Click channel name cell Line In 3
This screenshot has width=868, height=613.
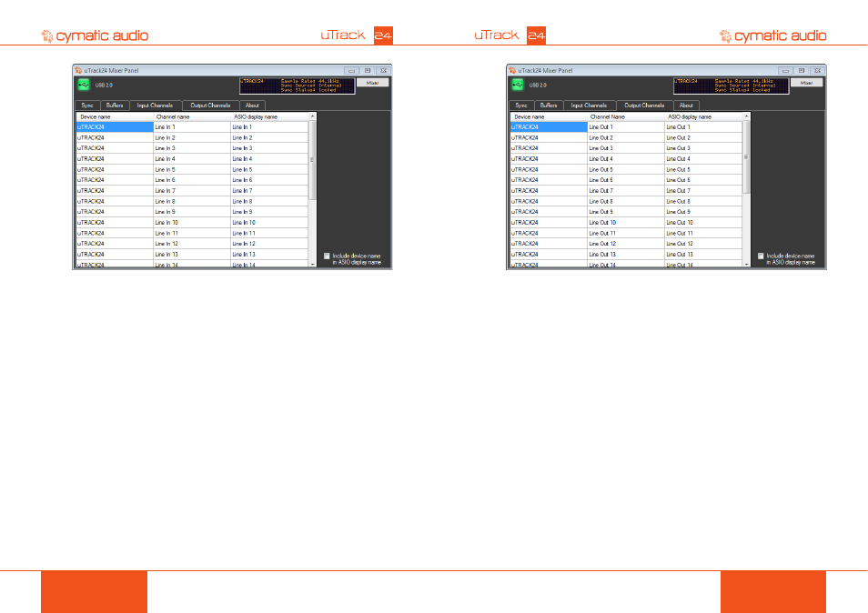pos(192,148)
